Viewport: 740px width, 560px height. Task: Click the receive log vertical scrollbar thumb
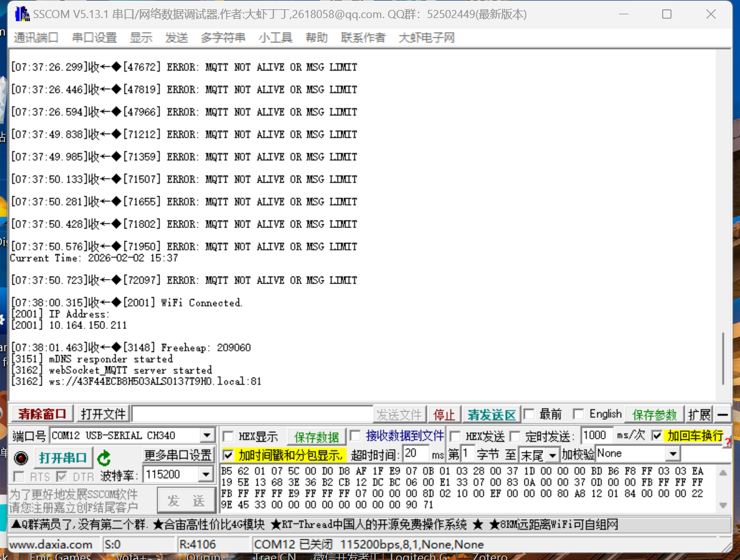[723, 359]
